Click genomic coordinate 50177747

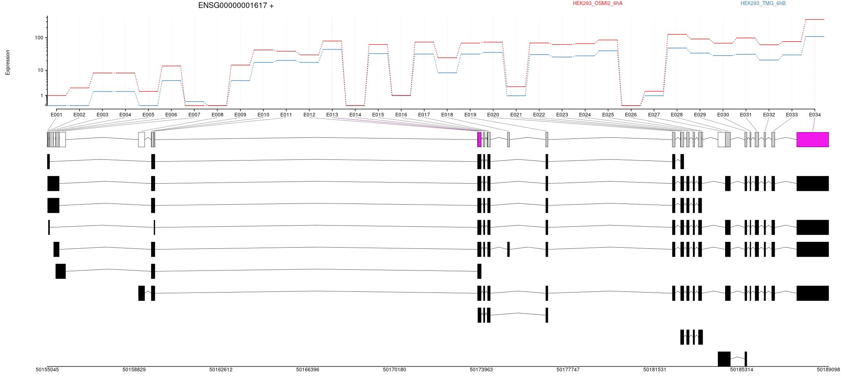point(568,369)
